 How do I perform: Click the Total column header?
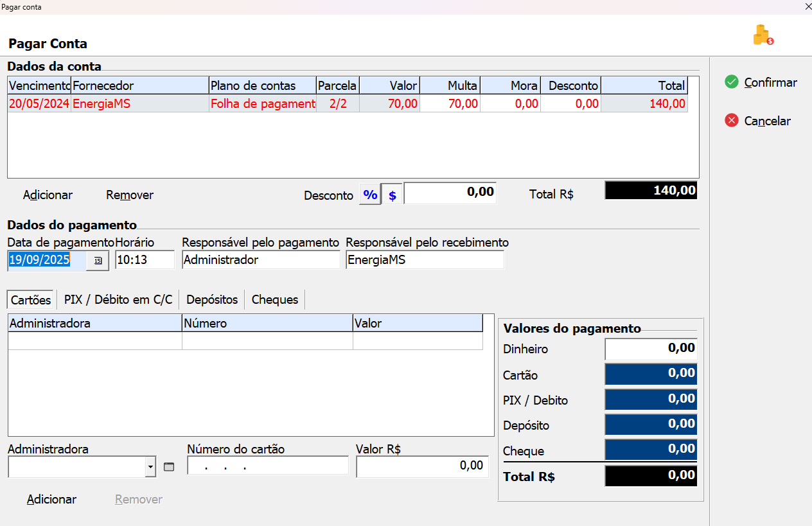coord(644,85)
